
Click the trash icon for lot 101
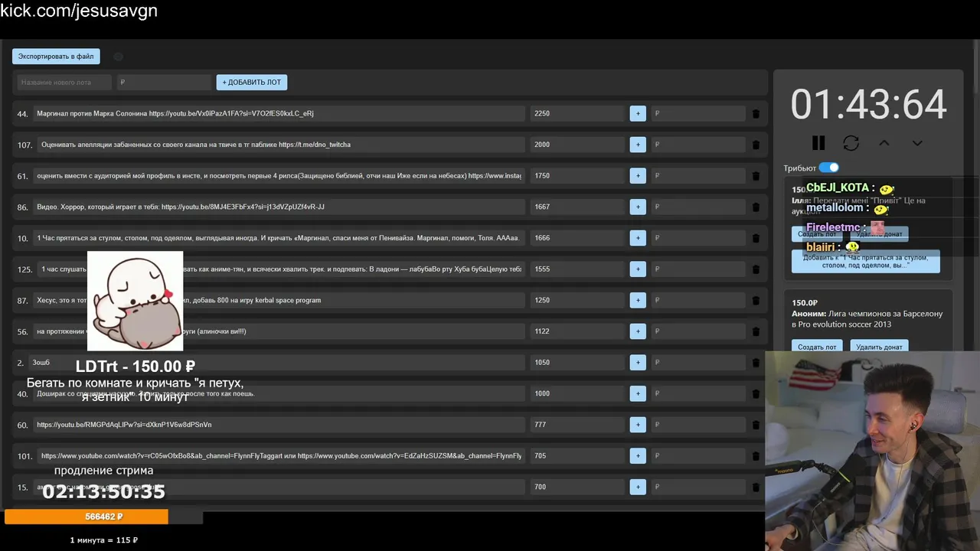pos(756,456)
